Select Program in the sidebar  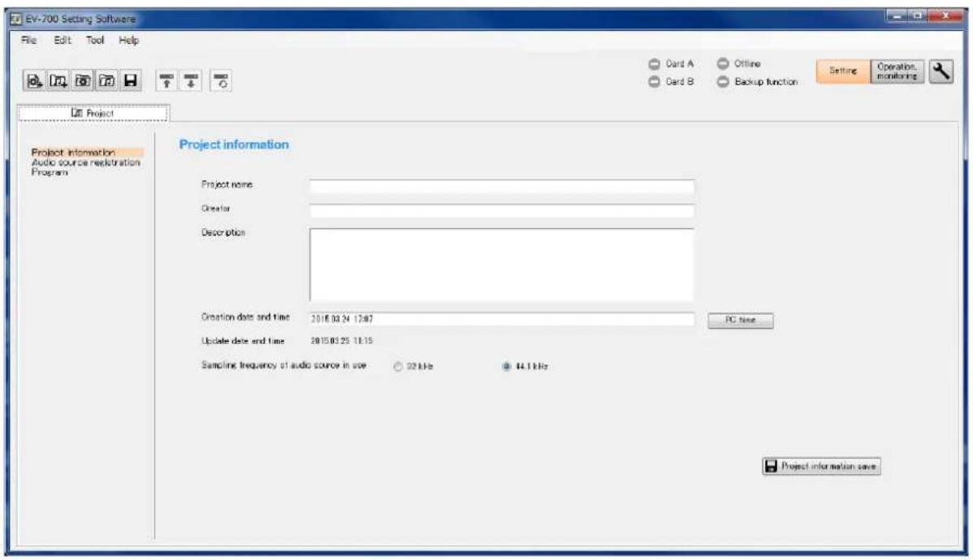tap(50, 172)
